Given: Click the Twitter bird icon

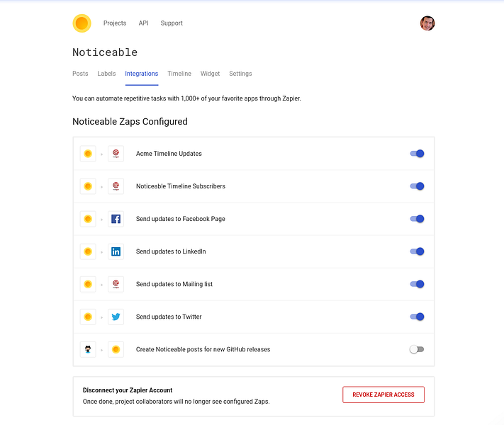Looking at the screenshot, I should pos(116,317).
